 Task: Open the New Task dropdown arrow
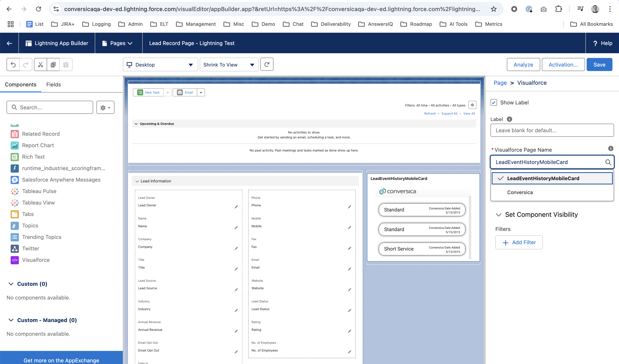click(x=167, y=92)
